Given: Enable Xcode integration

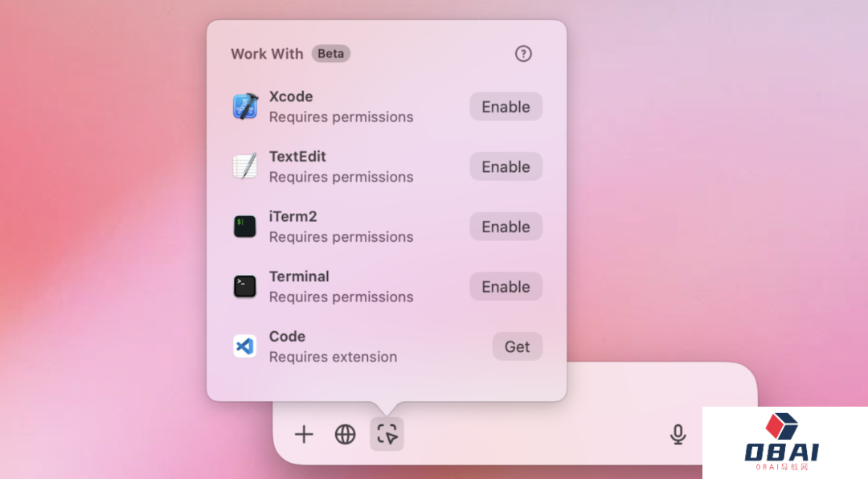Looking at the screenshot, I should coord(506,107).
